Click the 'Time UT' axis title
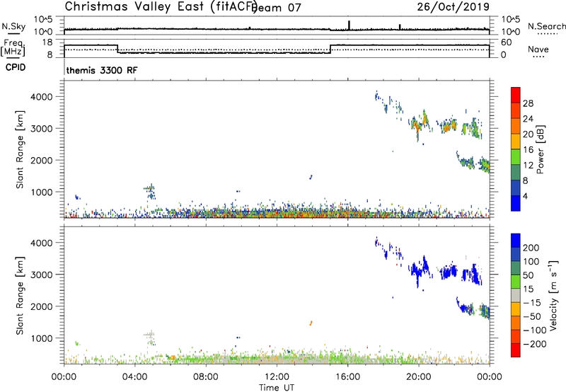This screenshot has width=566, height=392. [x=277, y=388]
